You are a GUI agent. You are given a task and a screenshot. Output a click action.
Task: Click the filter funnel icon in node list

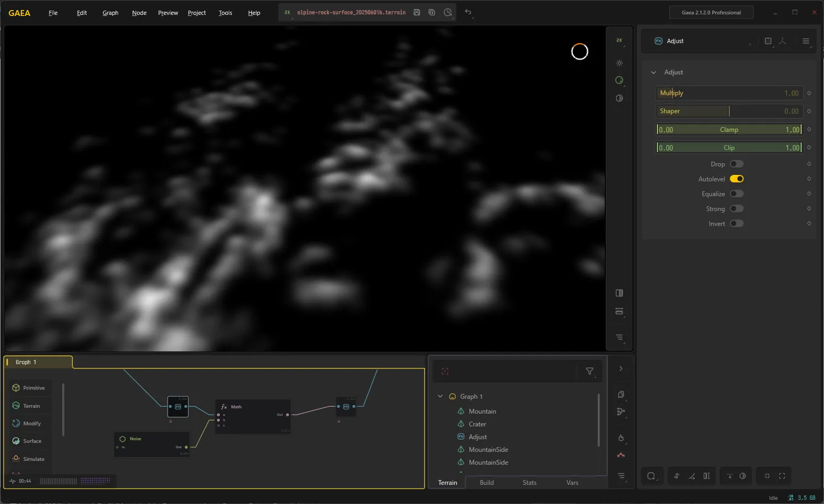(x=589, y=371)
